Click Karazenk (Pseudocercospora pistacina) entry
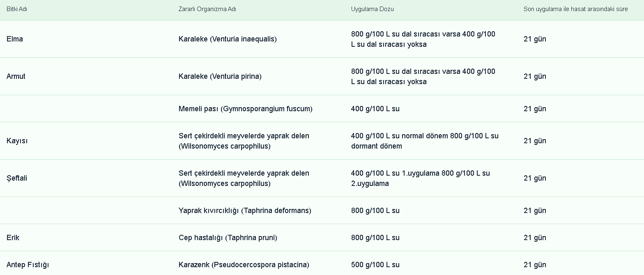The height and width of the screenshot is (275, 644). tap(244, 265)
